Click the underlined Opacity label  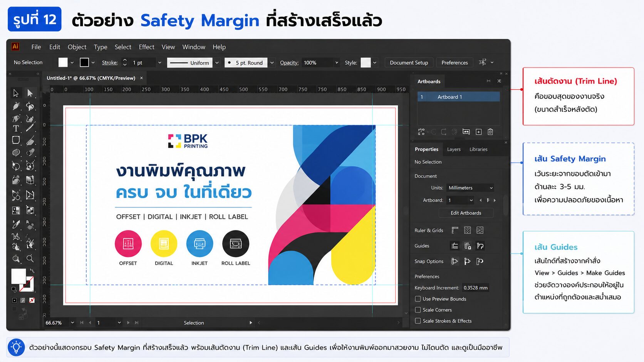click(289, 63)
